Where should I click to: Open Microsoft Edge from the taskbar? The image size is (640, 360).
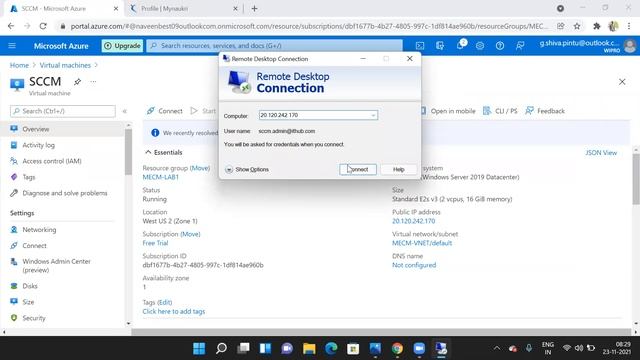click(331, 348)
